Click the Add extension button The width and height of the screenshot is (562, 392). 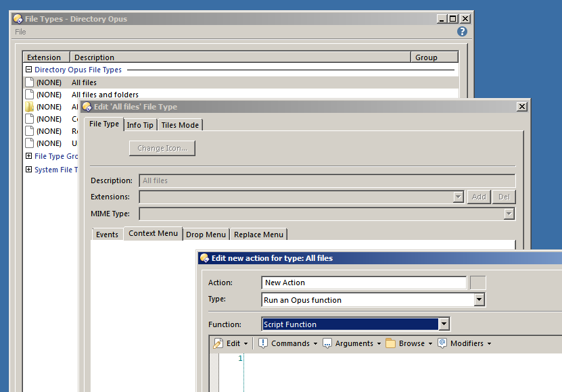tap(479, 197)
